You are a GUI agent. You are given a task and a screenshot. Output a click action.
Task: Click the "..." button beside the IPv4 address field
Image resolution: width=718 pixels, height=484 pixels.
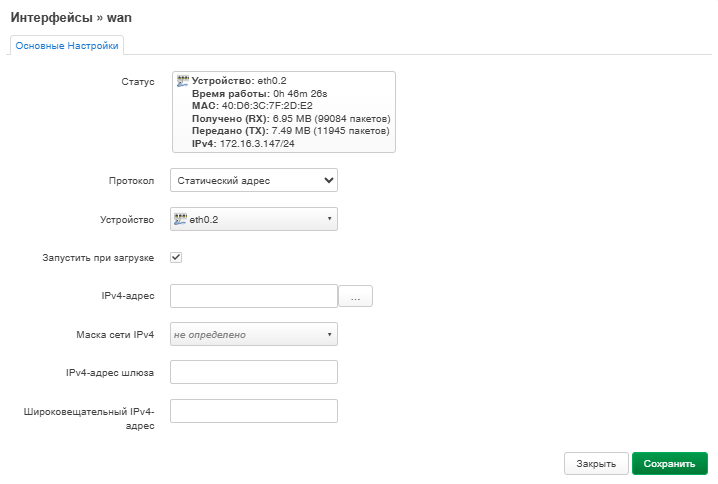[x=356, y=296]
